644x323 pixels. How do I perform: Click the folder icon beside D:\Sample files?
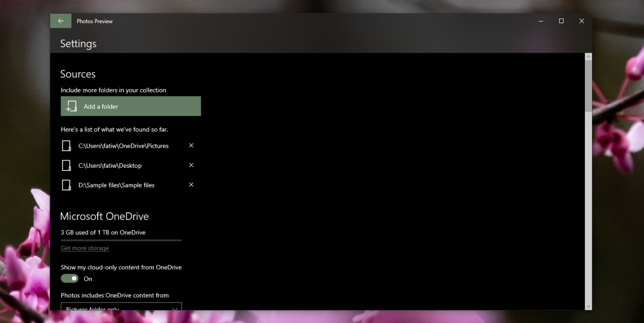(67, 185)
